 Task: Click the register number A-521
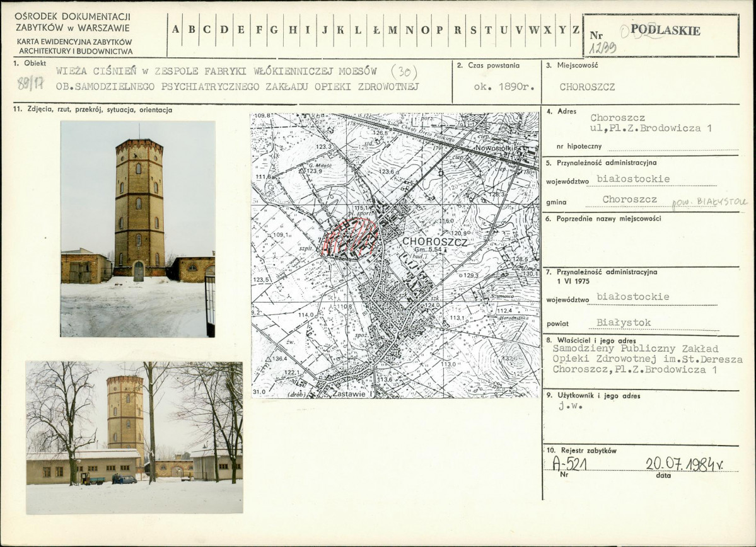coord(569,463)
